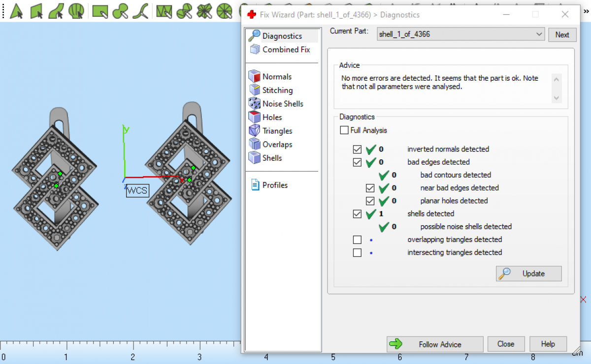Open the Stitching fix page
This screenshot has width=591, height=364.
coord(277,91)
